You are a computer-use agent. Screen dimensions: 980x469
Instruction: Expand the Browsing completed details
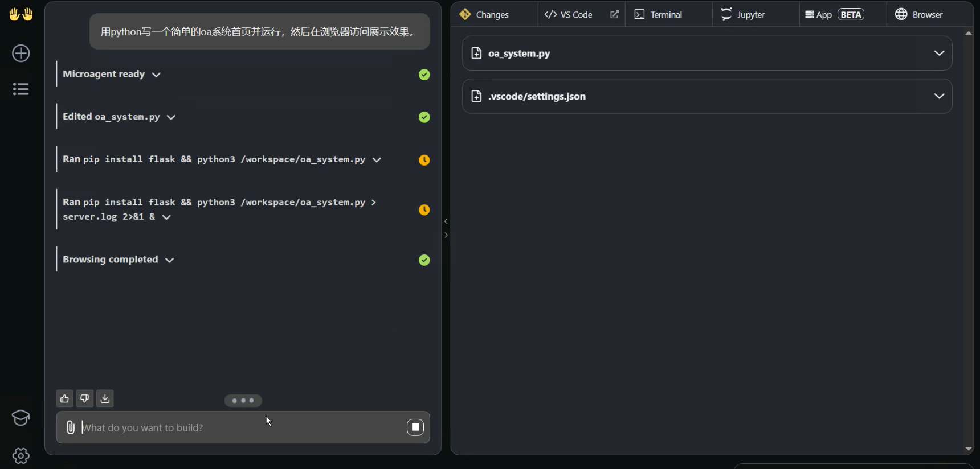169,260
